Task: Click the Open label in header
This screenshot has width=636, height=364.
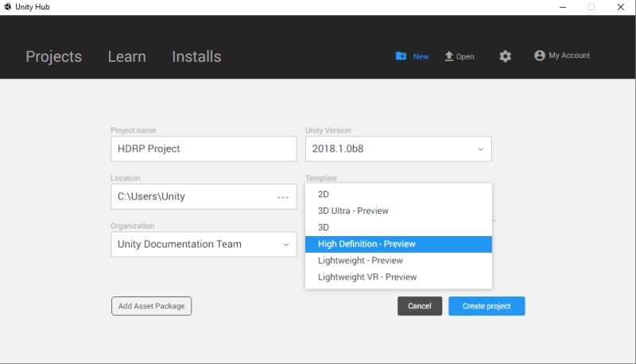Action: click(465, 56)
